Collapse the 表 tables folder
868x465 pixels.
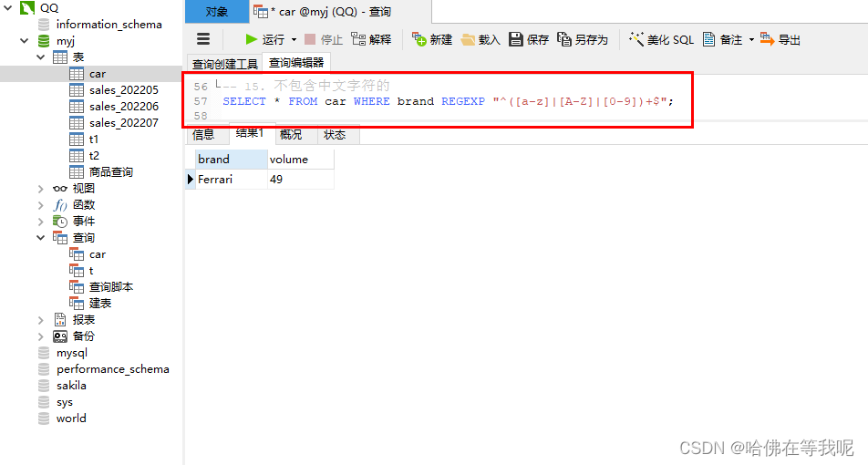(40, 57)
